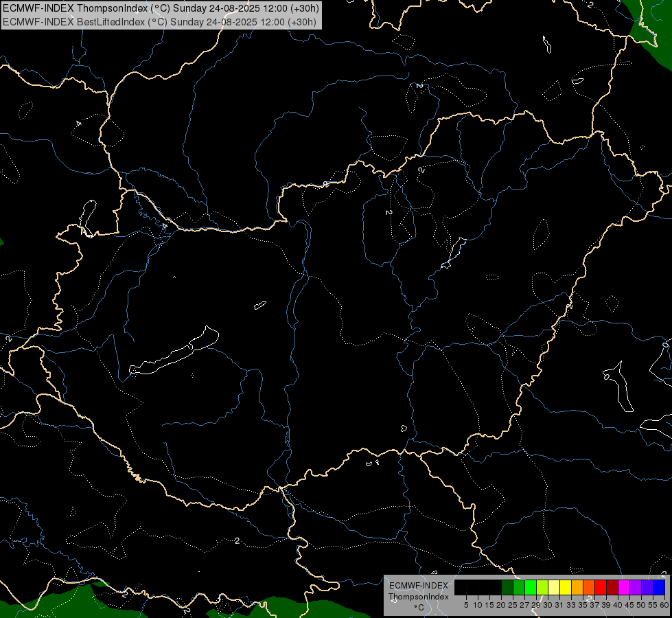
Task: Click the violet 50–55 legend swatch
Action: click(647, 587)
